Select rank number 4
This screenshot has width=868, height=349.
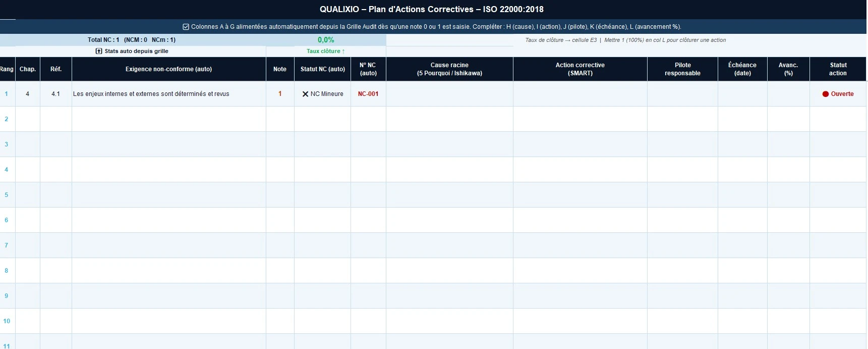coord(7,170)
